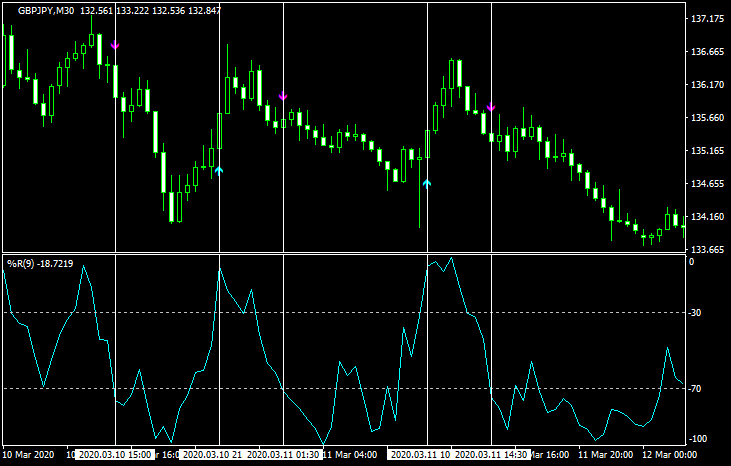Click the 135.165 price scale label

point(707,151)
